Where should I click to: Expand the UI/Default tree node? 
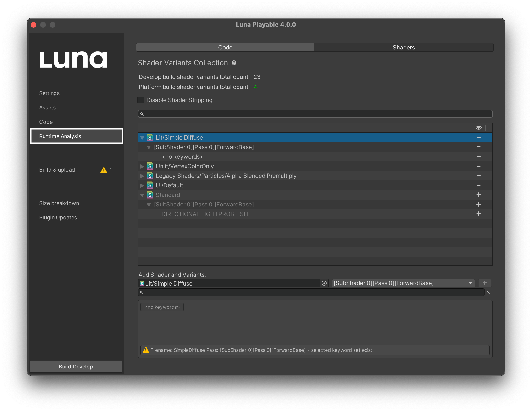(x=142, y=185)
